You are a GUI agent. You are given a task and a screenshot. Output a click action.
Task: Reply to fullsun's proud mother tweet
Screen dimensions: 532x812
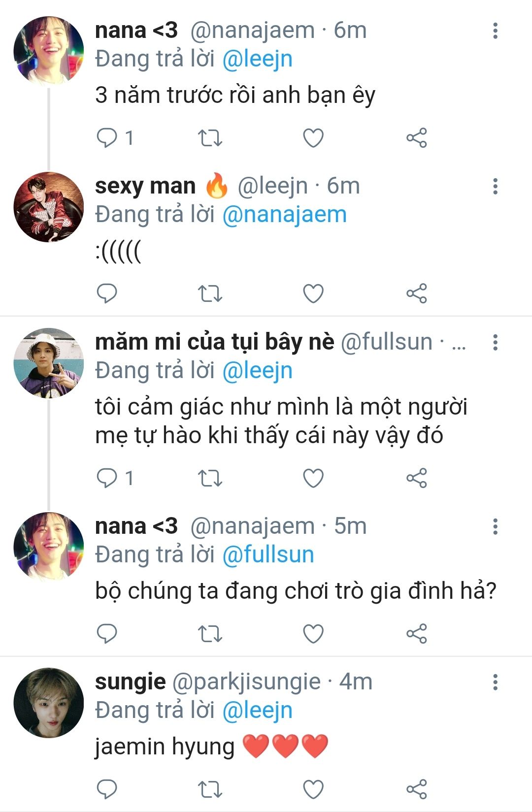pos(106,478)
